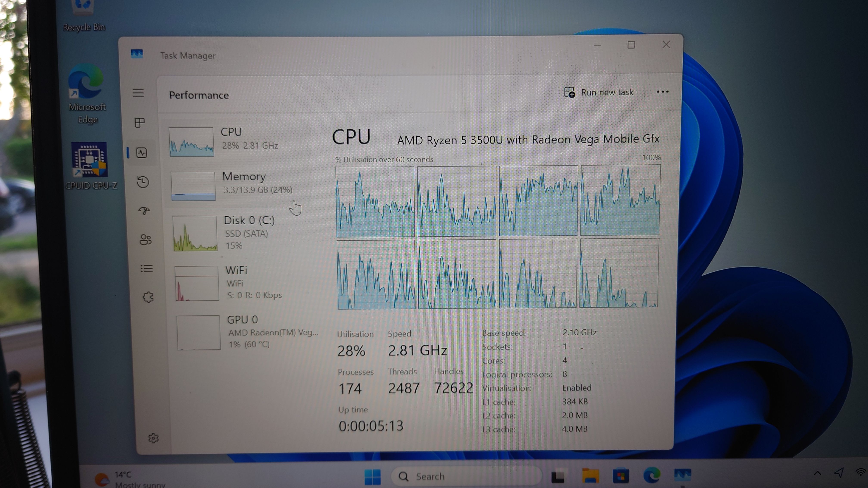The image size is (868, 488).
Task: Open Microsoft Store from the taskbar
Action: click(621, 476)
